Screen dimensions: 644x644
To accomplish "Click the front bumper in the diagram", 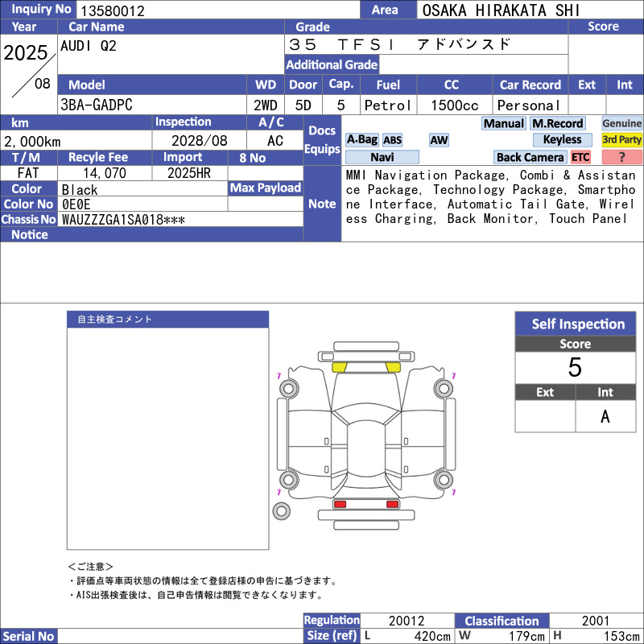I will (x=366, y=356).
